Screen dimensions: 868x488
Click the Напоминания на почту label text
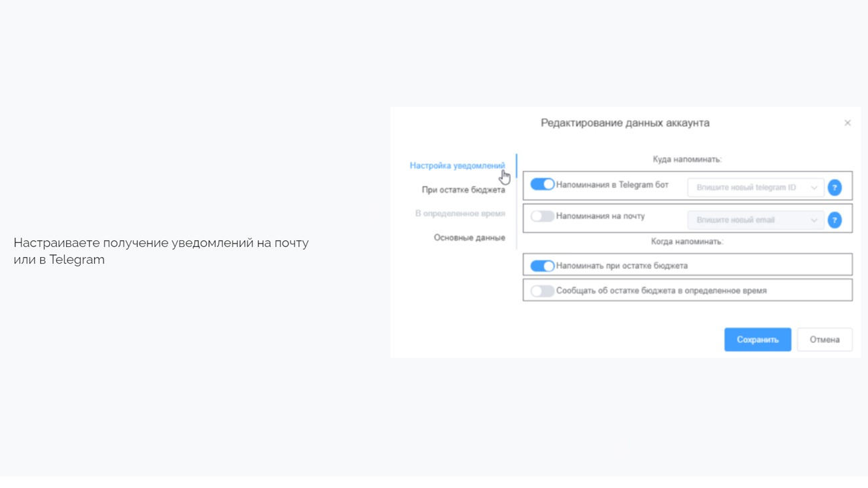click(600, 216)
